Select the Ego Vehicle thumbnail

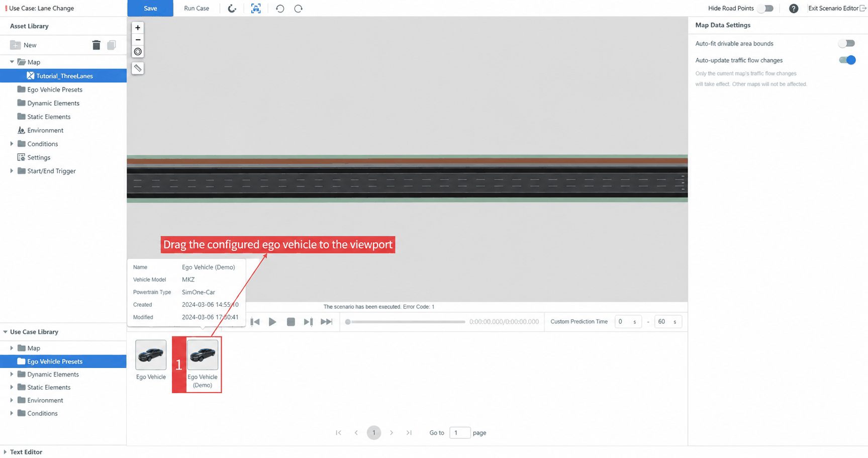tap(151, 355)
